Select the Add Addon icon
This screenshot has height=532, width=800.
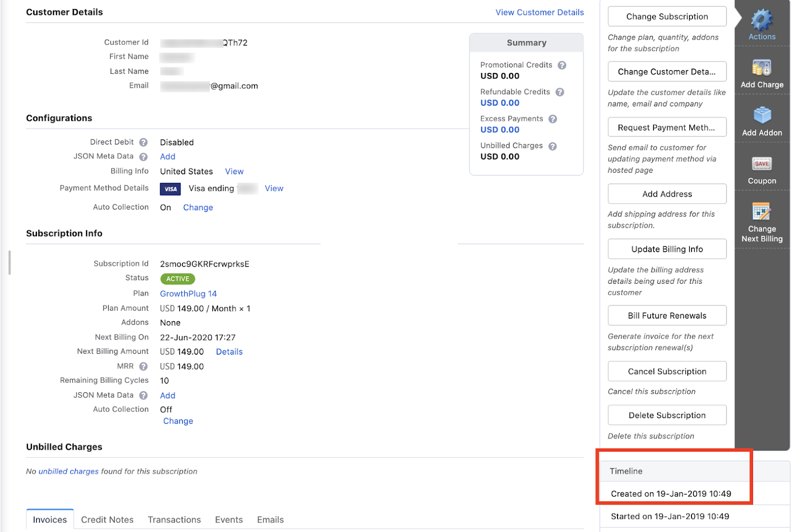tap(761, 116)
